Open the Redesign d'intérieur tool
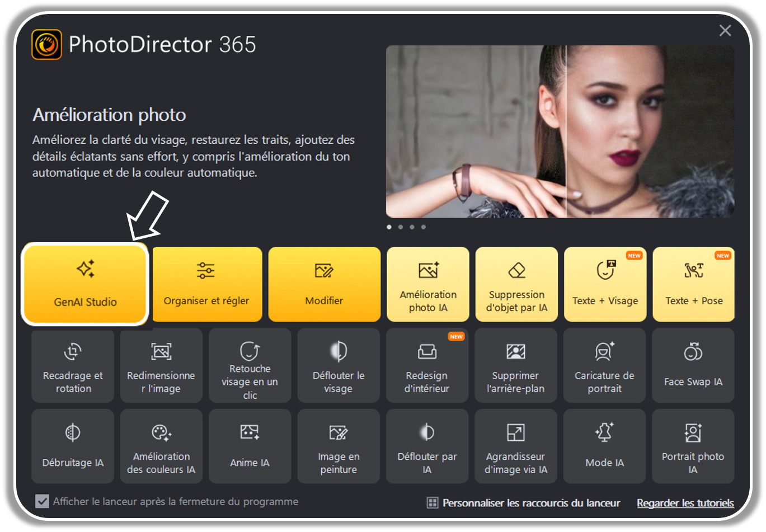766x532 pixels. click(427, 365)
